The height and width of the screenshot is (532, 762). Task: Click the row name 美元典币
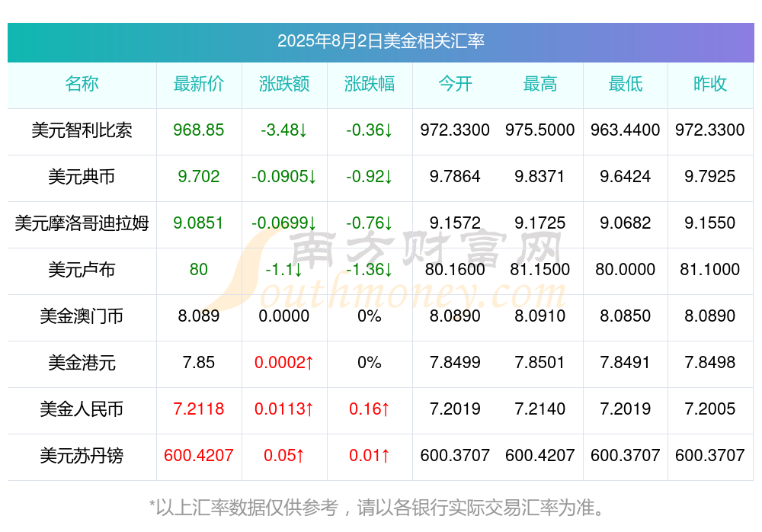tap(82, 177)
